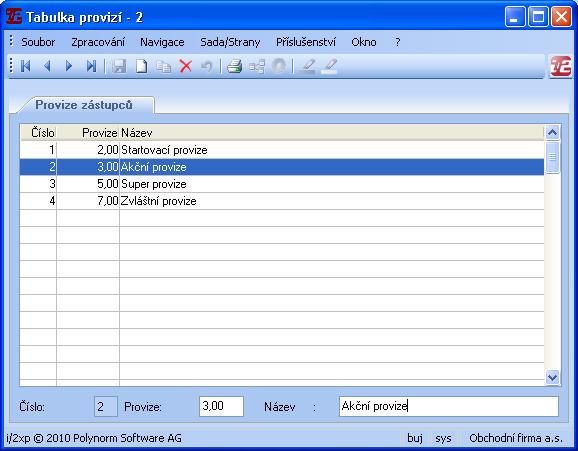
Task: Print using the printer icon
Action: click(234, 66)
